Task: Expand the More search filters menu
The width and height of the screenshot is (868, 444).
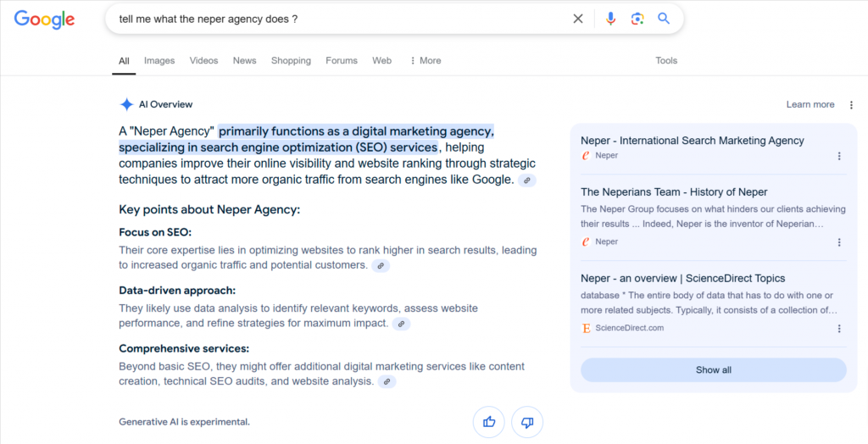Action: [426, 61]
